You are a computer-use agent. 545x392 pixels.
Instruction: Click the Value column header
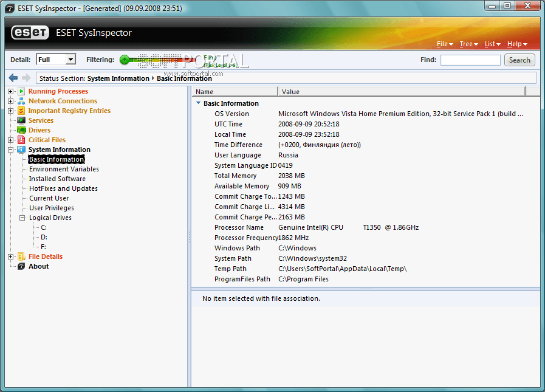[x=402, y=92]
